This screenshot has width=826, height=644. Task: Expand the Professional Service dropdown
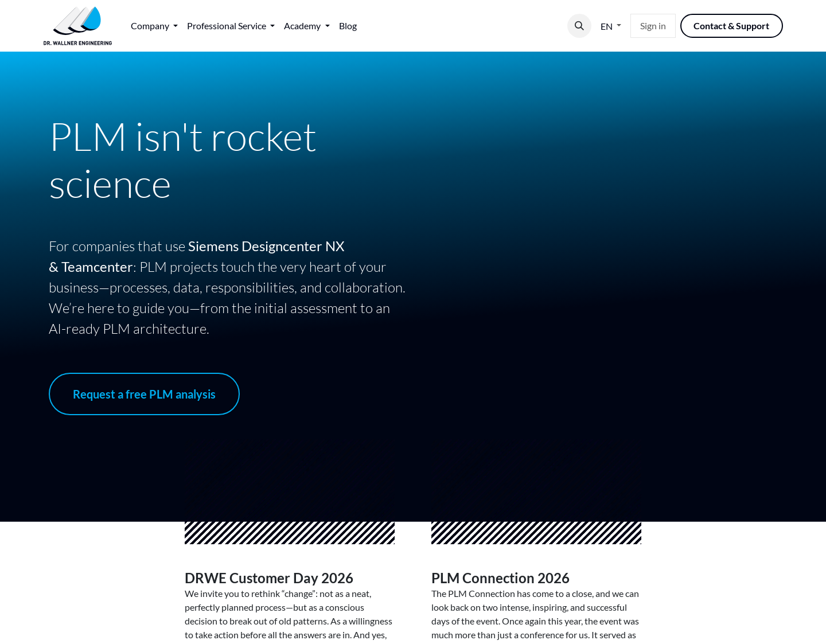click(x=231, y=26)
